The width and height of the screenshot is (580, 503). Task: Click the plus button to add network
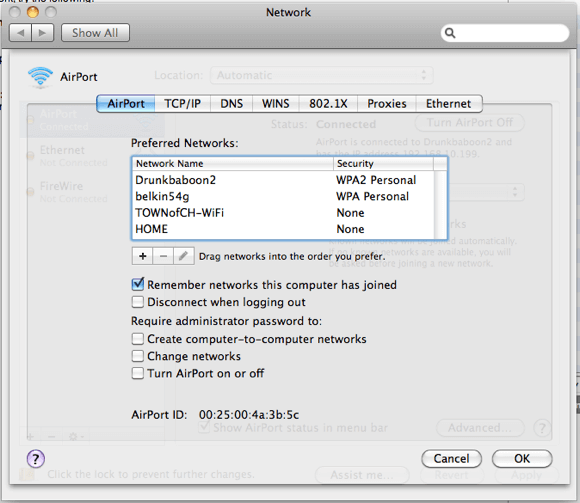(x=142, y=256)
